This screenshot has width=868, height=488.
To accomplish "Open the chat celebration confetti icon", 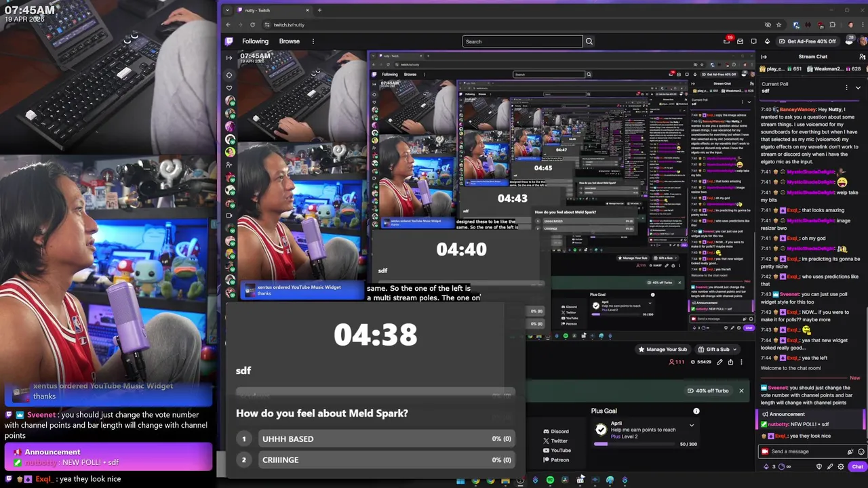I will click(850, 451).
